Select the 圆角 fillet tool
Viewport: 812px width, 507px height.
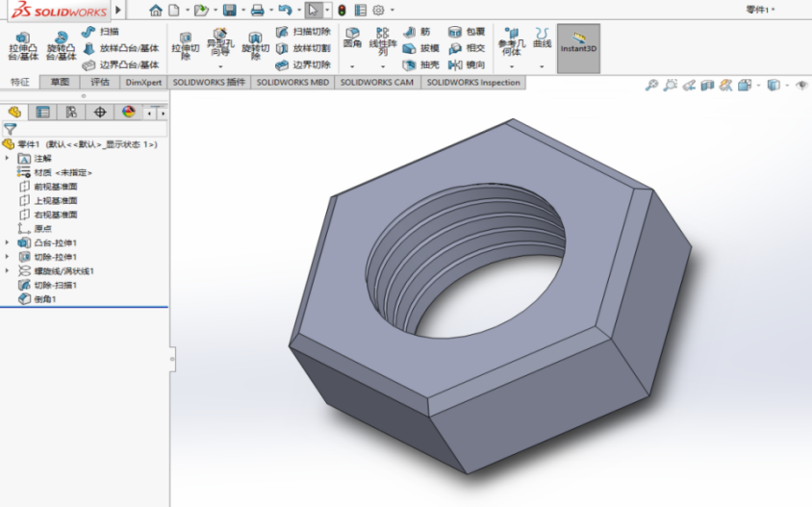352,38
